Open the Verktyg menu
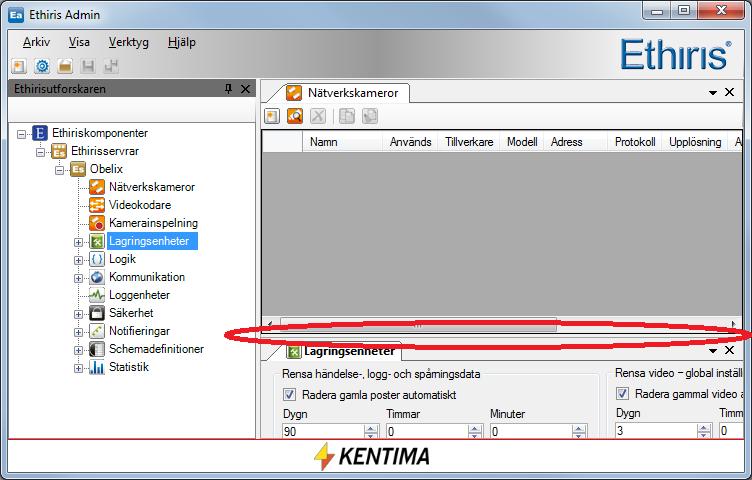Image resolution: width=752 pixels, height=480 pixels. 129,42
